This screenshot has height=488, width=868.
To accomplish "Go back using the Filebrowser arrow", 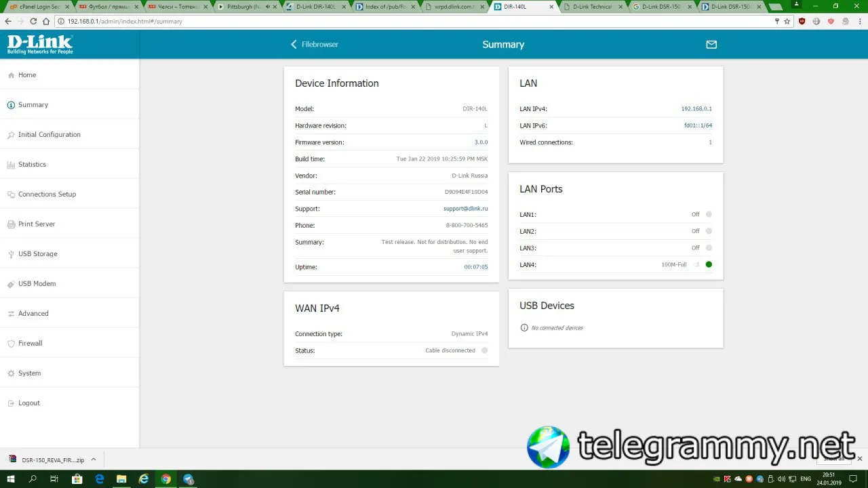I will click(294, 45).
